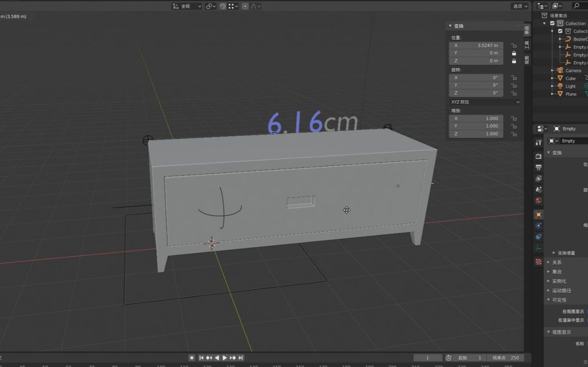The width and height of the screenshot is (588, 367).
Task: Unlock location Z lock icon
Action: coord(514,61)
